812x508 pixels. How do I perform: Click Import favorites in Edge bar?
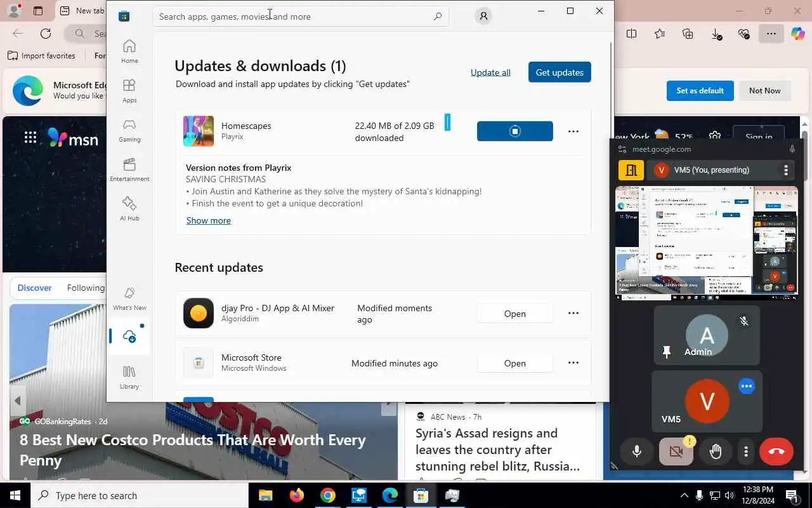pyautogui.click(x=41, y=56)
